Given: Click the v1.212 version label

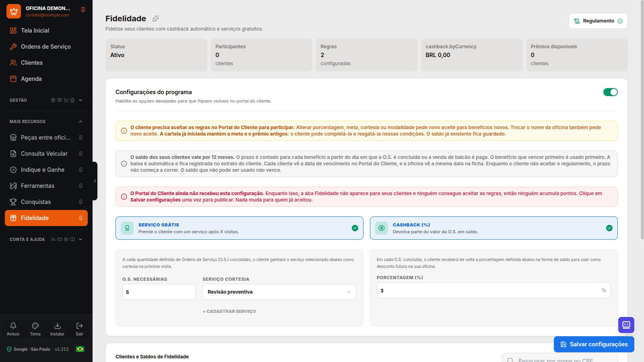Looking at the screenshot, I should click(x=62, y=349).
